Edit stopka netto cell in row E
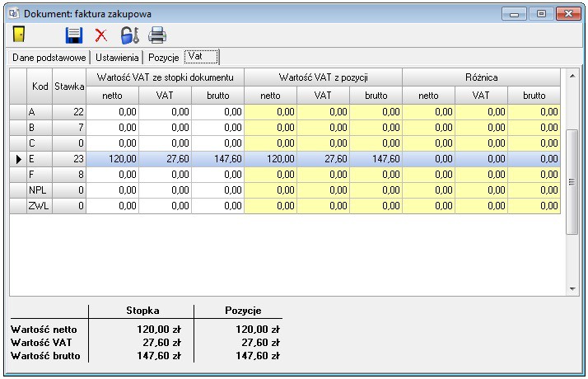This screenshot has height=379, width=588. click(x=113, y=159)
